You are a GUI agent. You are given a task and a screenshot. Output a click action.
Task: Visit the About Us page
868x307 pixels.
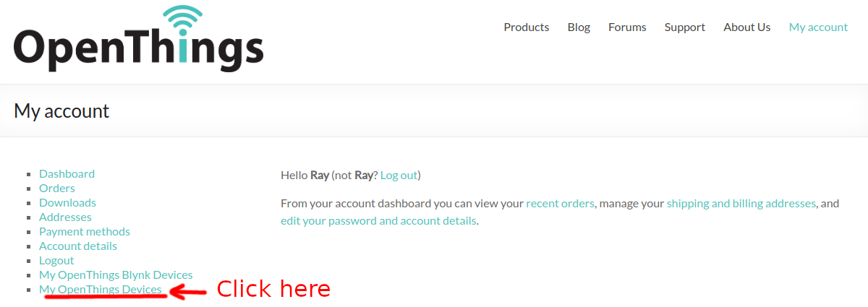pos(747,27)
